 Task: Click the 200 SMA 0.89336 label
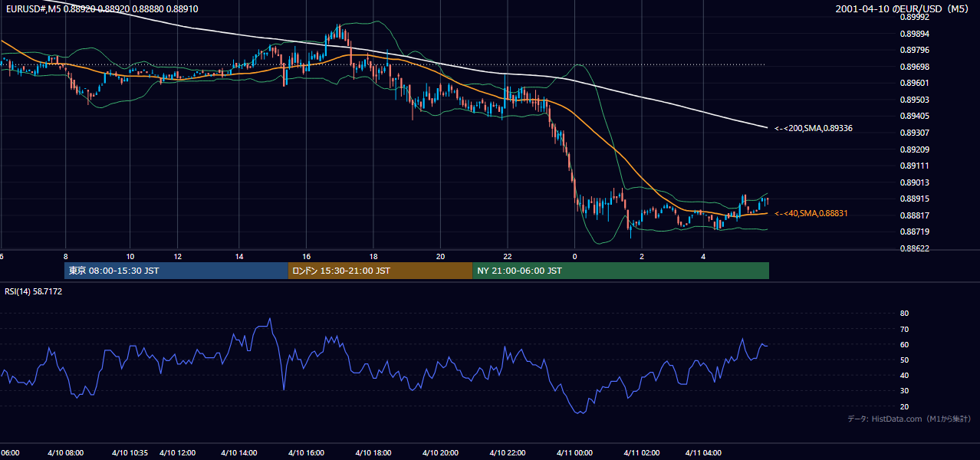point(814,129)
